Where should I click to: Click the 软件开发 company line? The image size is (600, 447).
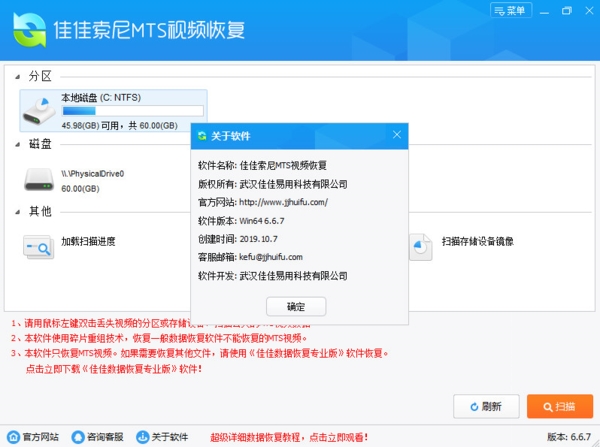point(272,276)
